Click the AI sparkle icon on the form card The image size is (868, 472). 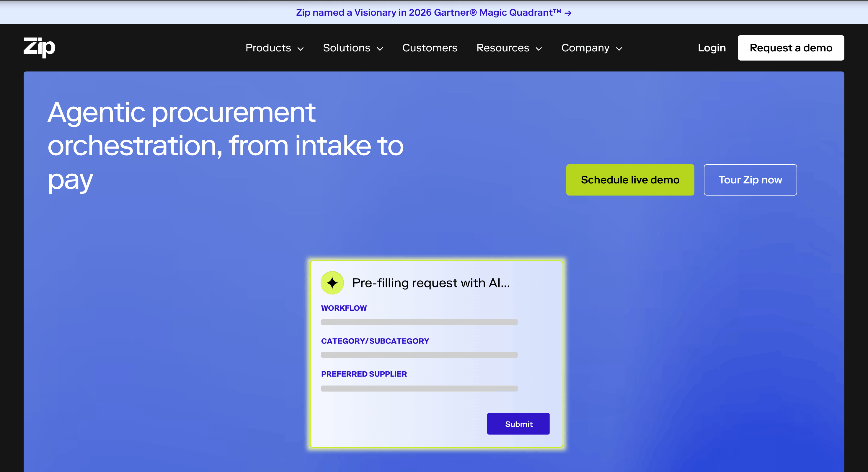[x=332, y=283]
